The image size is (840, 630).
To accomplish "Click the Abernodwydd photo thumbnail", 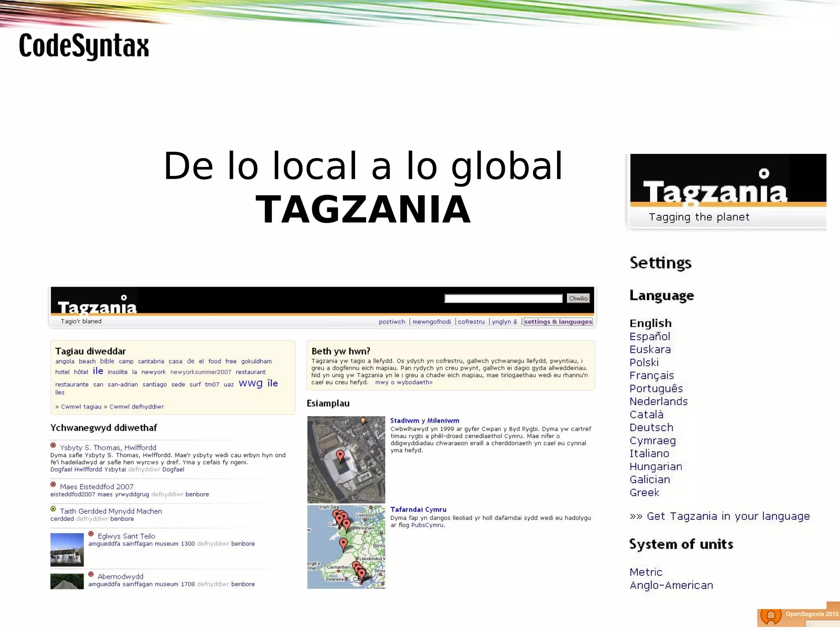I will coord(67,581).
